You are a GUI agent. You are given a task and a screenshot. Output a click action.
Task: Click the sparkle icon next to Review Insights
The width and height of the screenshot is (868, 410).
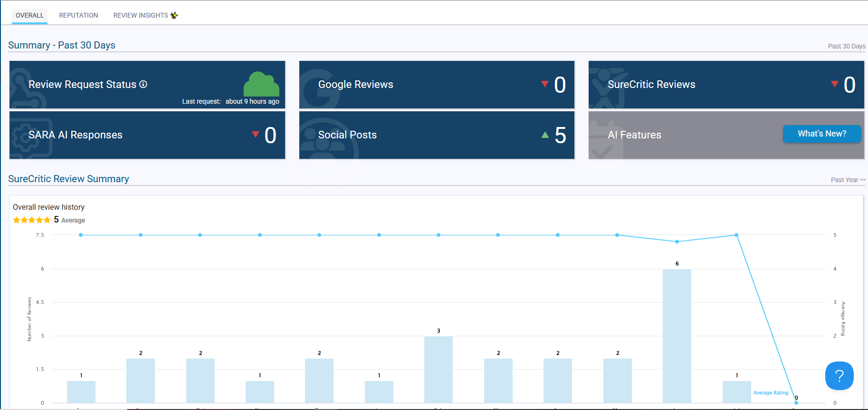click(x=174, y=15)
